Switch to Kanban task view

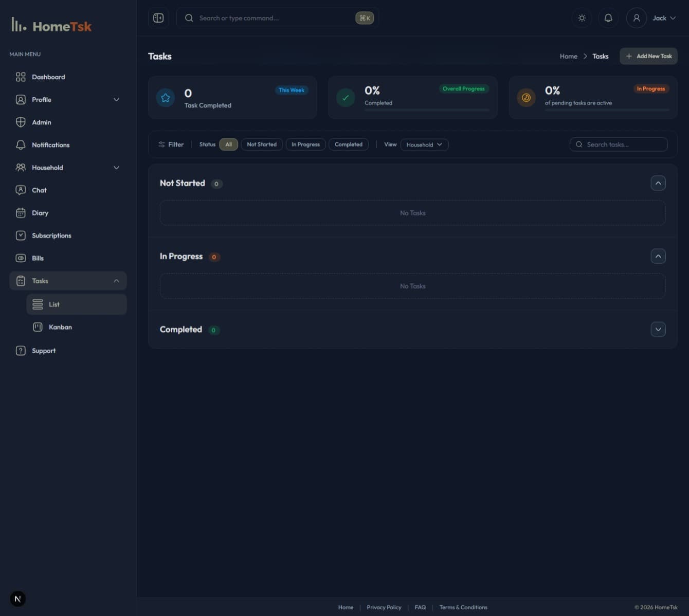coord(60,327)
